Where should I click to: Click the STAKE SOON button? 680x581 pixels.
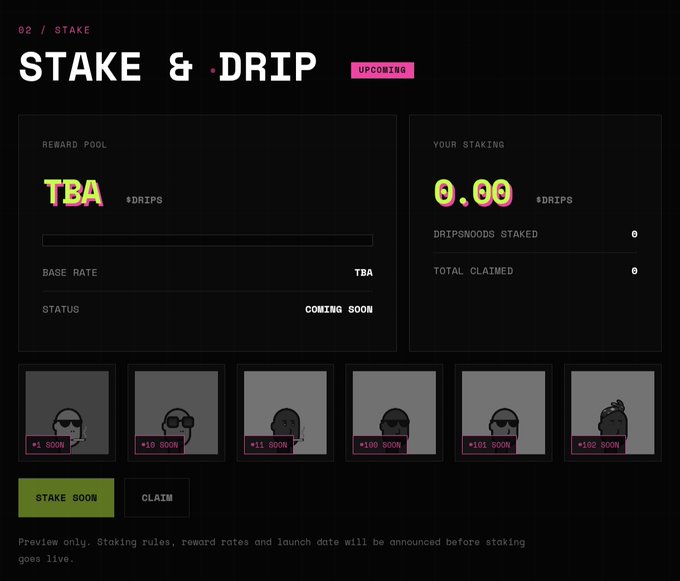click(x=66, y=498)
